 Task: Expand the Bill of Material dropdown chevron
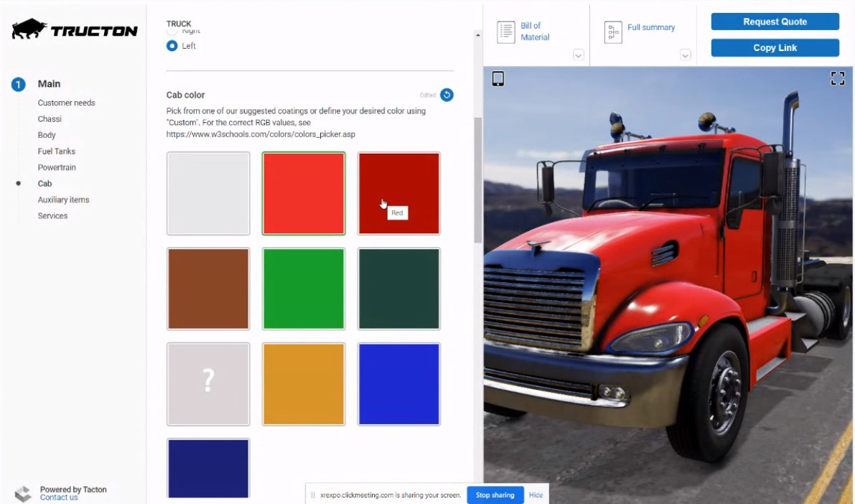point(579,55)
